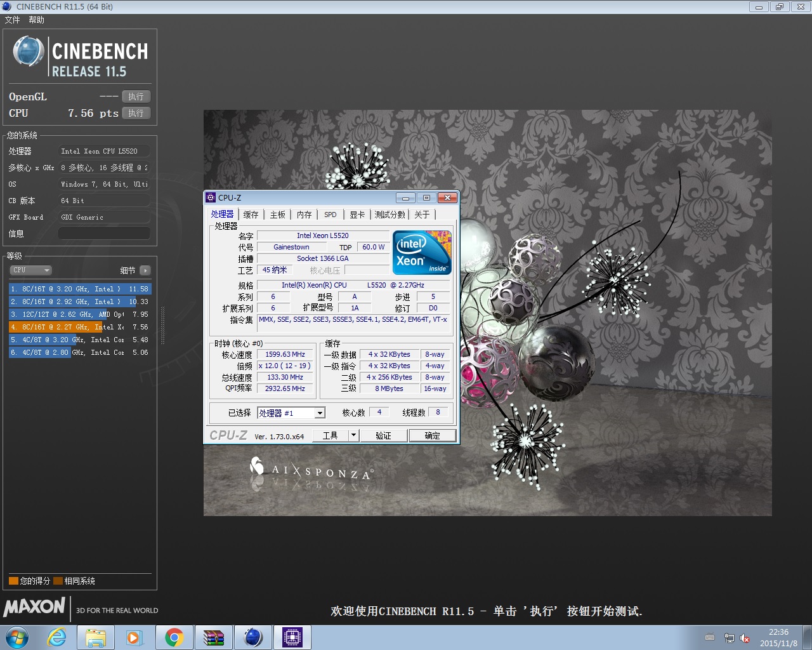
Task: Open WinRAR from the taskbar
Action: coord(214,637)
